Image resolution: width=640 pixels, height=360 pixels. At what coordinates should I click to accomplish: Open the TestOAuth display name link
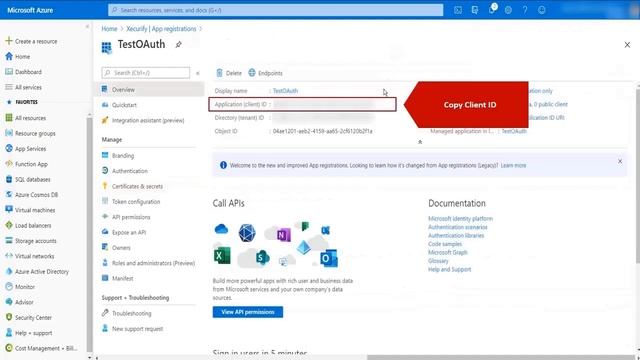click(285, 91)
